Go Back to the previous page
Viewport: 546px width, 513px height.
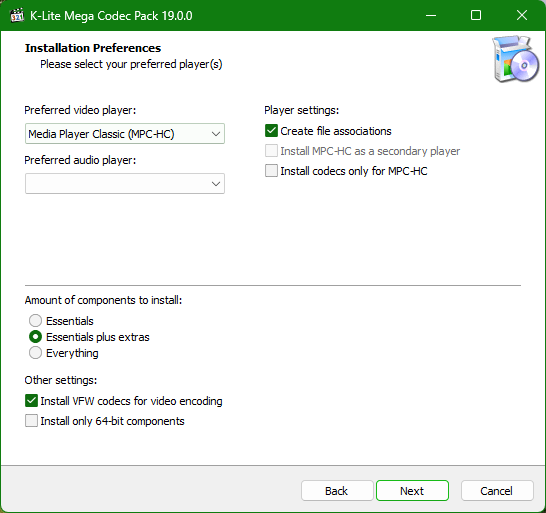(x=337, y=491)
